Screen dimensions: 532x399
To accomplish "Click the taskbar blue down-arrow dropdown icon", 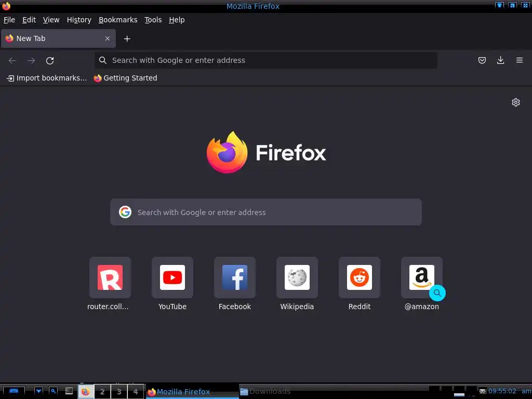I will click(38, 391).
